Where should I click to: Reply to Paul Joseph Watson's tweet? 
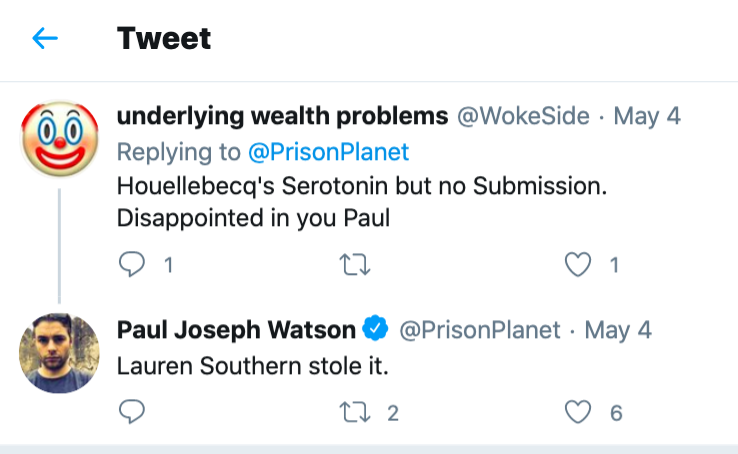pyautogui.click(x=132, y=411)
